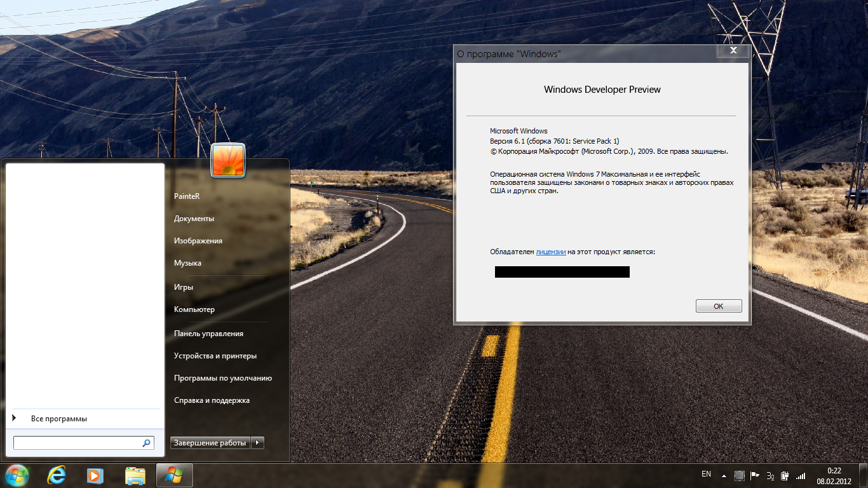Expand shutdown options arrow

257,443
